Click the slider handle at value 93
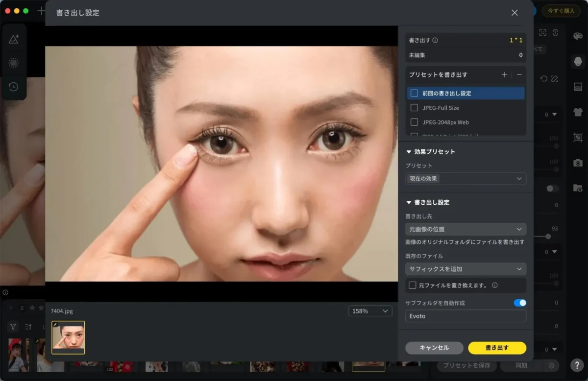 [548, 237]
